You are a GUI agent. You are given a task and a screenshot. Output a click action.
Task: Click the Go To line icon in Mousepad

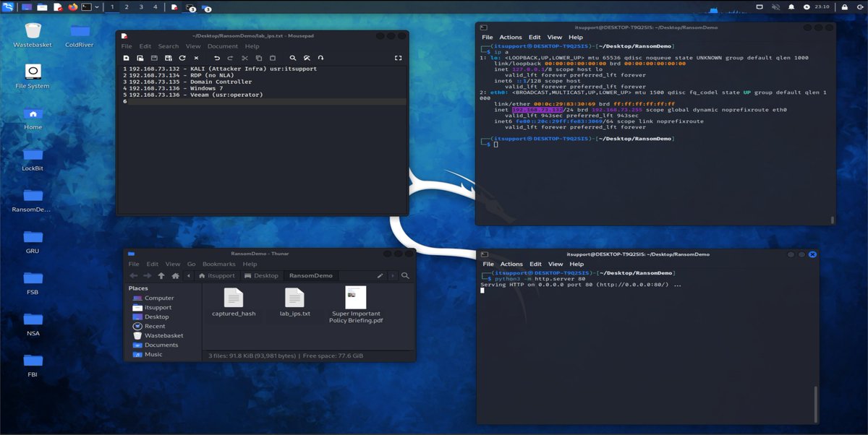tap(320, 58)
